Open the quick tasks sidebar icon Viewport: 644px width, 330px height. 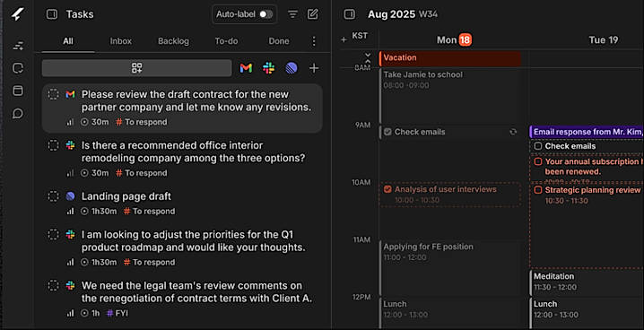[18, 46]
